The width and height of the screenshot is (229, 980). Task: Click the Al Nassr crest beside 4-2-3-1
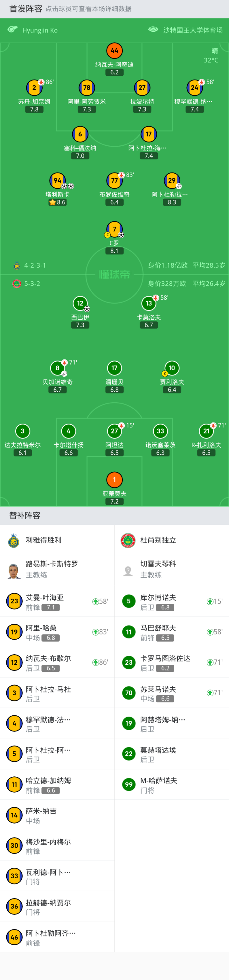click(17, 266)
